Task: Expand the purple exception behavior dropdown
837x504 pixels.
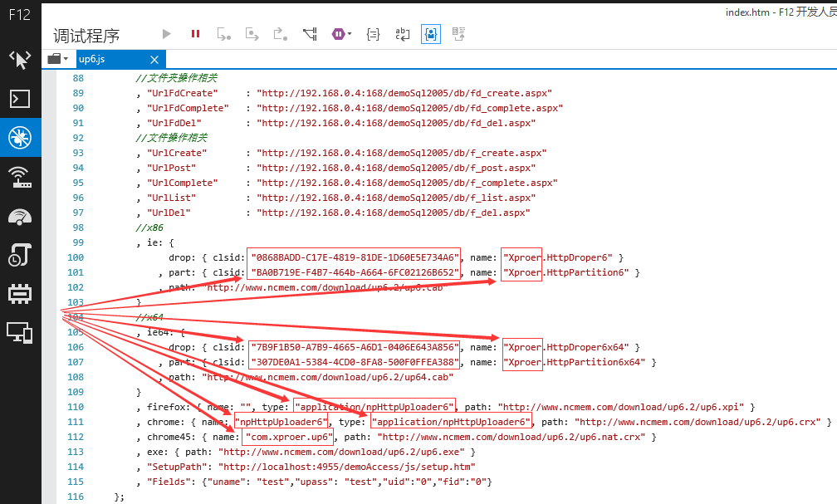Action: (x=341, y=34)
